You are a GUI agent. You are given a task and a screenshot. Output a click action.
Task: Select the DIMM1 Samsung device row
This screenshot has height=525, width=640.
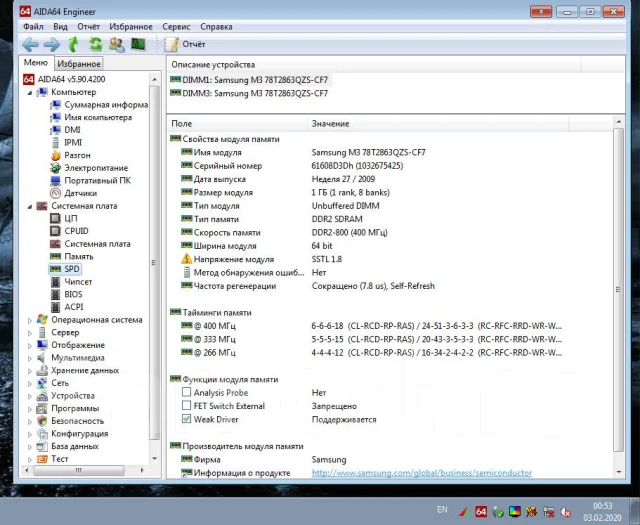(249, 80)
